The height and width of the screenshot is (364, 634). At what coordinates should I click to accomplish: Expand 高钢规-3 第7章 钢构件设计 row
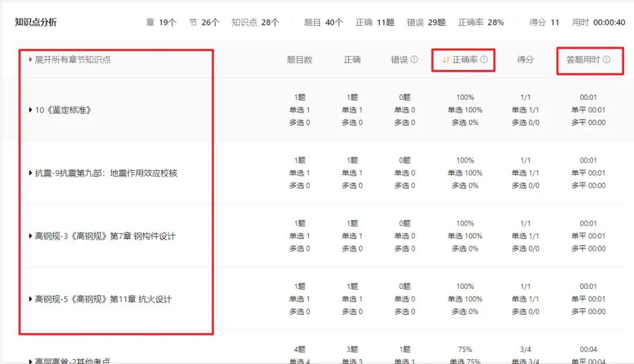(x=31, y=236)
